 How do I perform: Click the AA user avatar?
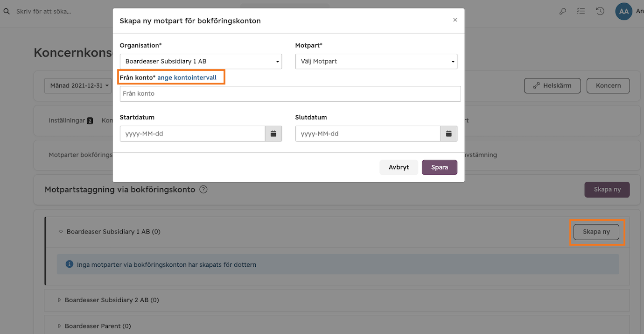coord(623,11)
